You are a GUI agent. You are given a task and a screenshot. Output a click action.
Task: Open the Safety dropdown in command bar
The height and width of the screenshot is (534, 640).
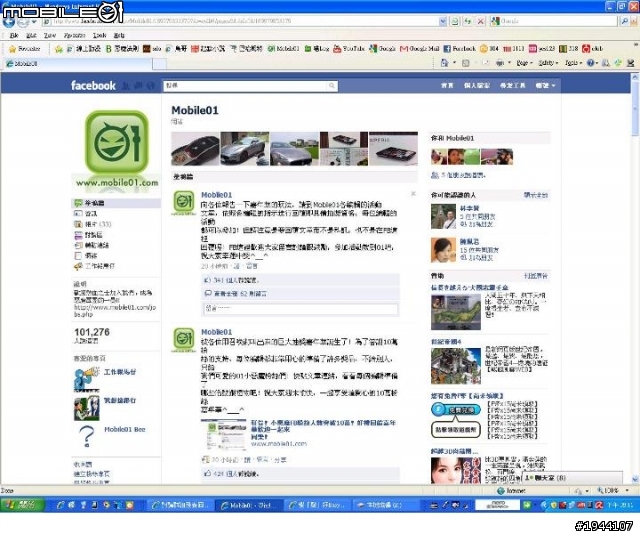click(x=548, y=63)
